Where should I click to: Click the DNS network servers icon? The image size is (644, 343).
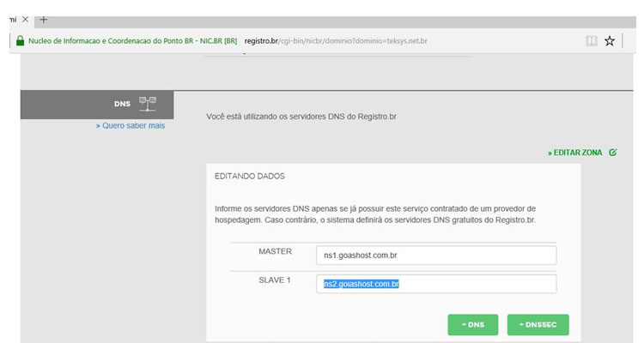click(x=147, y=104)
